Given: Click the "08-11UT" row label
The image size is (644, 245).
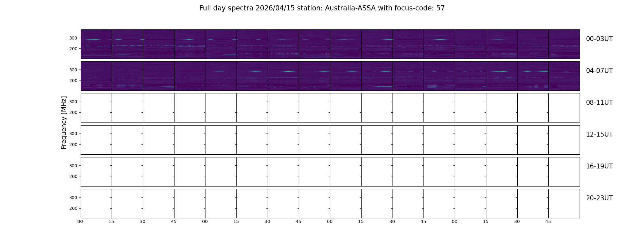Looking at the screenshot, I should coord(599,103).
